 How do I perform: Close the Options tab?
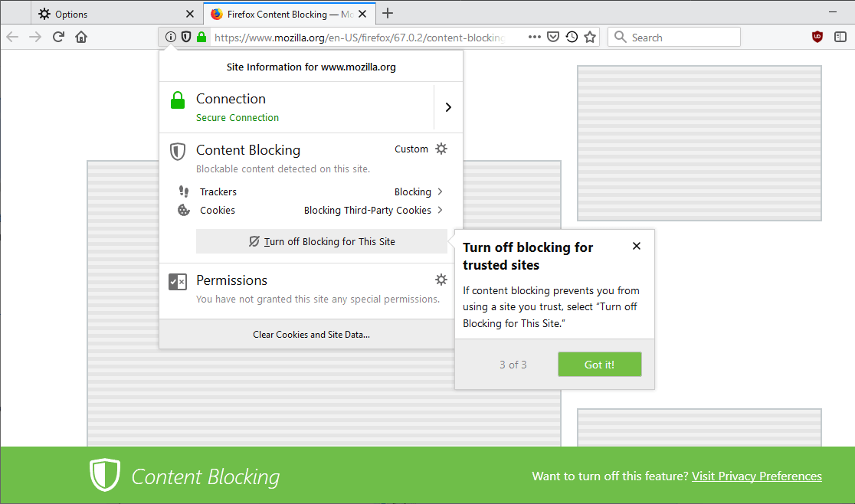point(190,14)
